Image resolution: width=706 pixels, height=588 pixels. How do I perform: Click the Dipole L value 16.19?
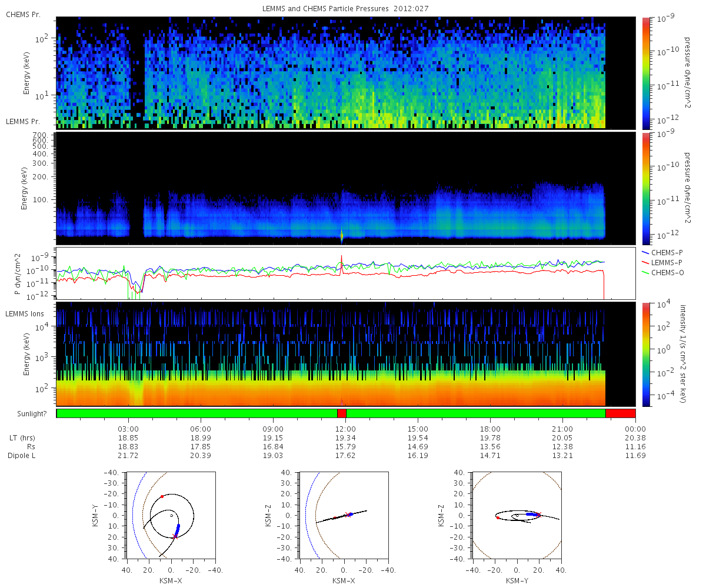pyautogui.click(x=418, y=456)
